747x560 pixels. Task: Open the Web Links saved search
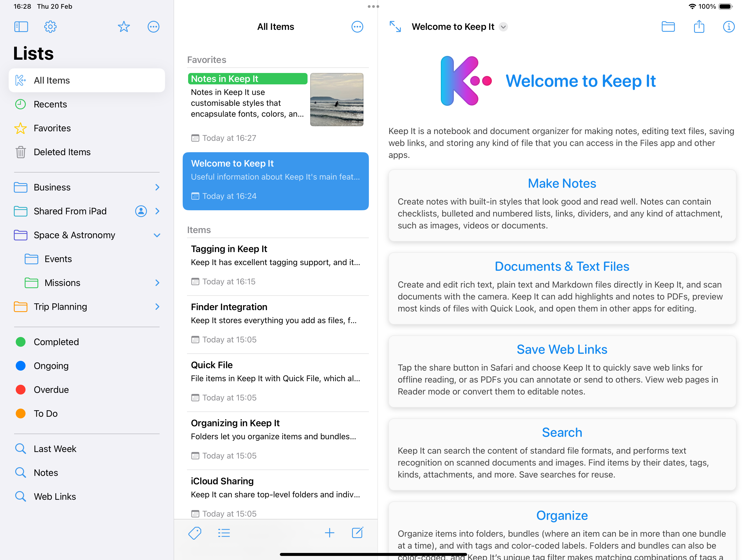pos(87,497)
